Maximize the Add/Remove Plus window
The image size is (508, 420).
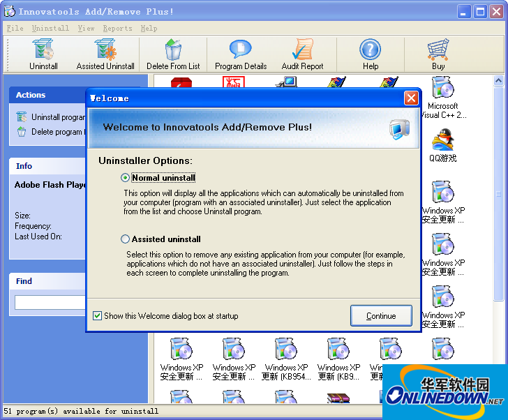[x=480, y=12]
